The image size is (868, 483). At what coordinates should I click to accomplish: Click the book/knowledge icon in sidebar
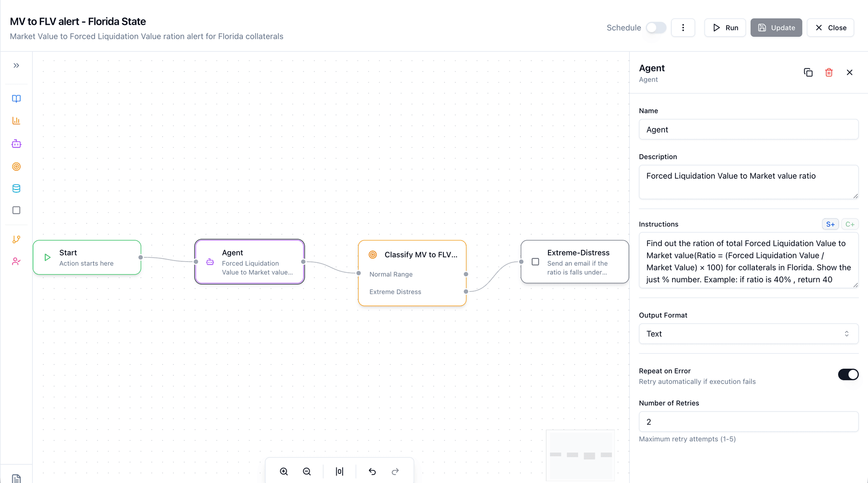16,99
